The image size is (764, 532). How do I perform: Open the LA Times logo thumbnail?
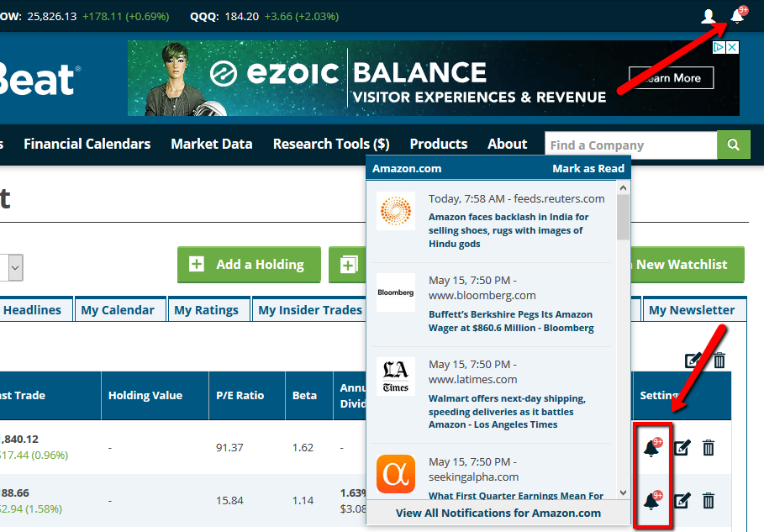click(x=396, y=377)
